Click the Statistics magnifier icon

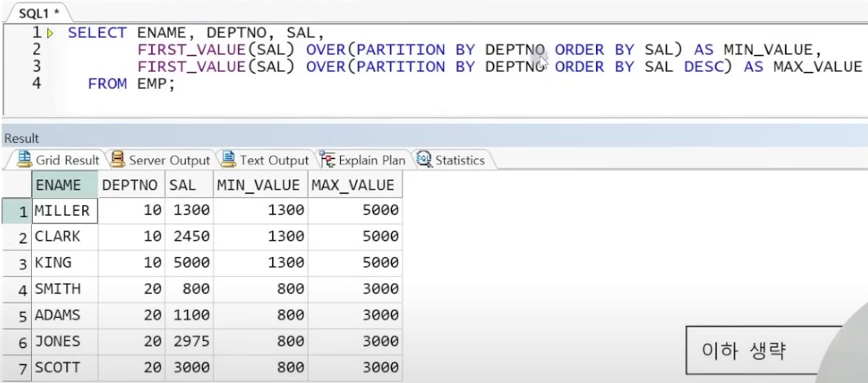click(x=424, y=159)
